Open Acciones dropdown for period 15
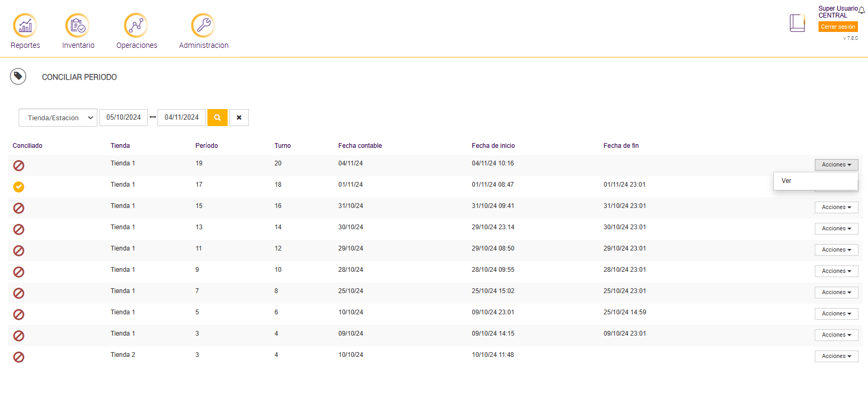 click(x=836, y=207)
